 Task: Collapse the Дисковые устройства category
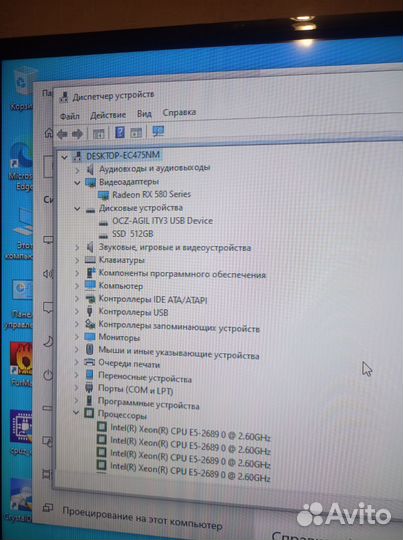click(x=77, y=209)
